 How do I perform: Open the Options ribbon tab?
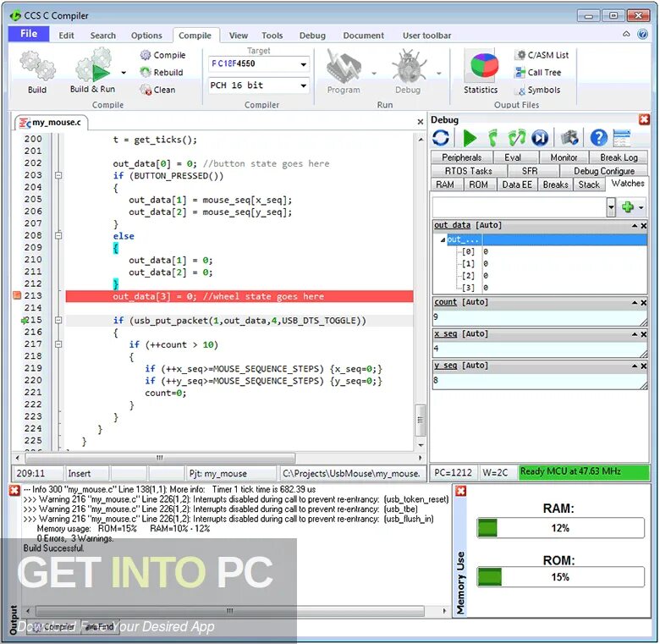click(x=146, y=36)
